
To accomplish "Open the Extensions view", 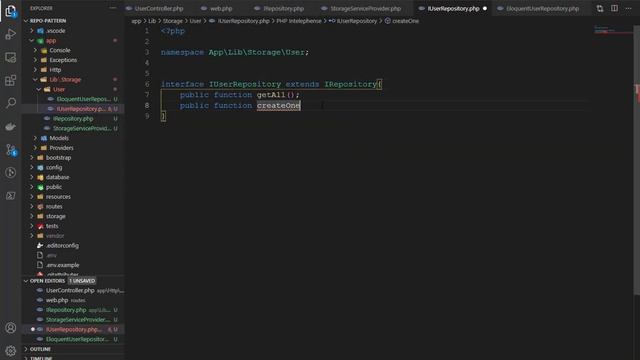I will 11,80.
